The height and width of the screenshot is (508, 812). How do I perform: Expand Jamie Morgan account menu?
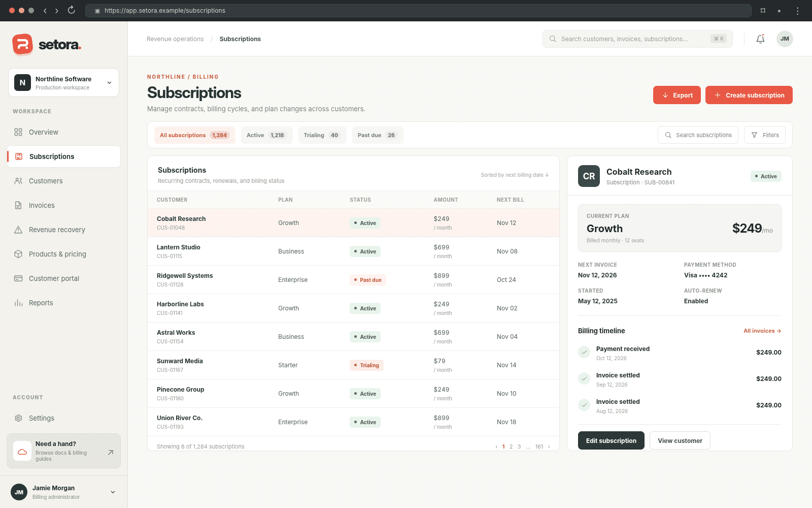click(64, 492)
